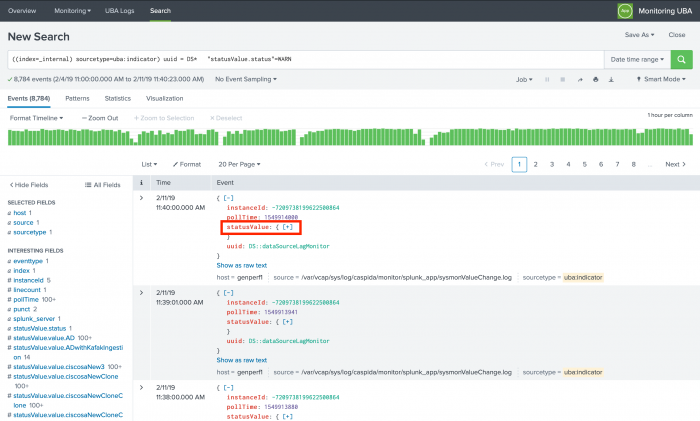Show second event as raw text
The height and width of the screenshot is (421, 700).
[242, 360]
